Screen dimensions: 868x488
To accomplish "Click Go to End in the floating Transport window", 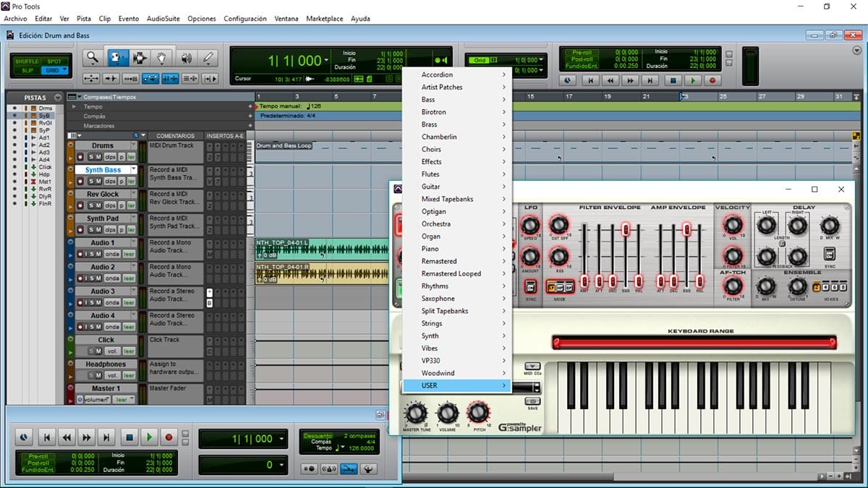I will 107,437.
